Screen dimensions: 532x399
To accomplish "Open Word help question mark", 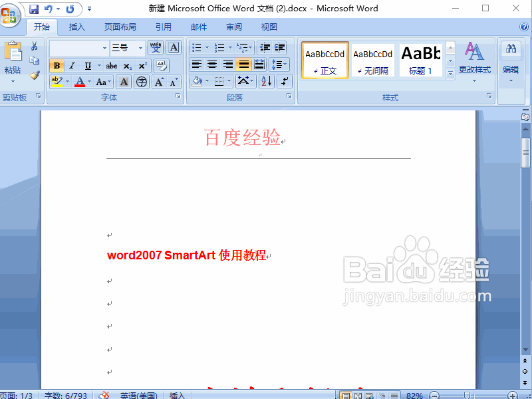I will click(x=524, y=27).
